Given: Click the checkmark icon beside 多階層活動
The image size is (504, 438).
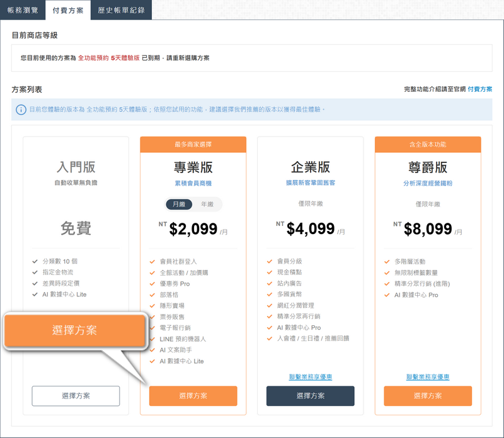Looking at the screenshot, I should [x=387, y=261].
